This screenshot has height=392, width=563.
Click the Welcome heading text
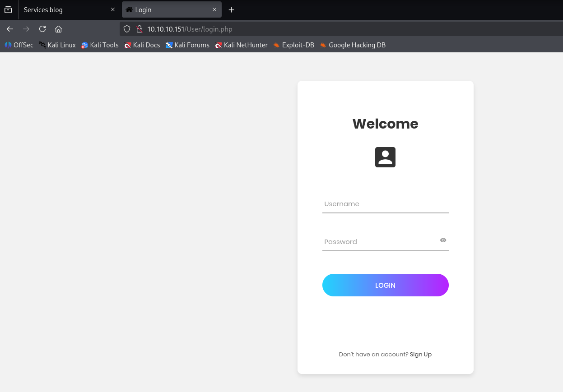(386, 124)
